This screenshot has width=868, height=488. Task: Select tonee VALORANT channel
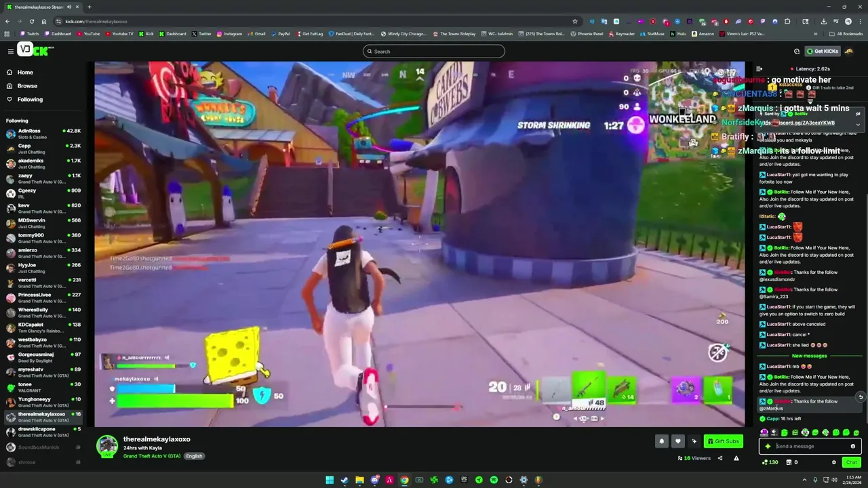pyautogui.click(x=43, y=387)
